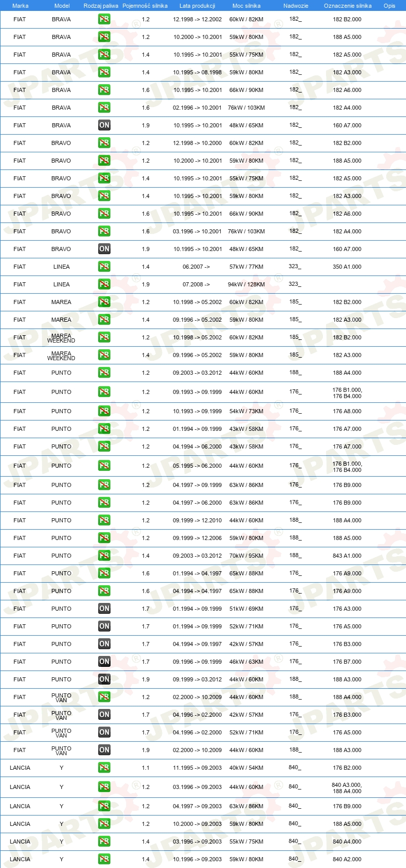
Task: Select the 94kW / 128KM power cell
Action: (x=247, y=284)
